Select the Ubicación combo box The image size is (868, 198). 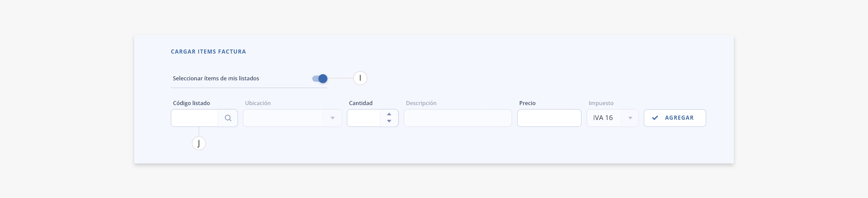click(x=292, y=118)
